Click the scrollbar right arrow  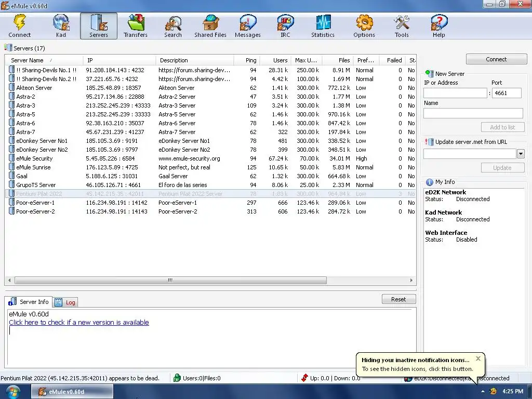pyautogui.click(x=411, y=280)
